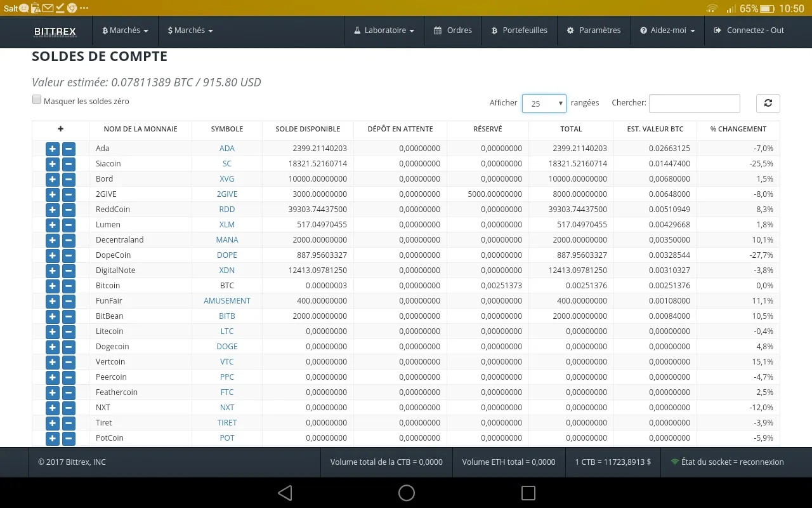Click the minus icon in DigitalNote row
The image size is (812, 508).
point(69,271)
